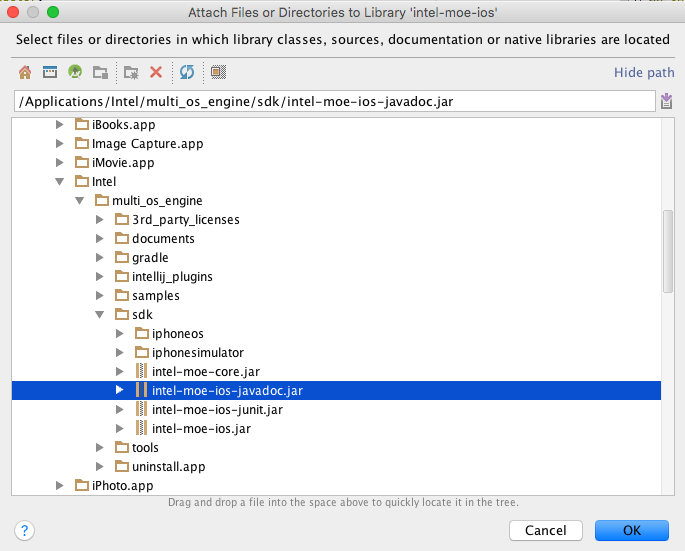Expand the iPhoto.app folder
The width and height of the screenshot is (685, 551).
[x=60, y=485]
